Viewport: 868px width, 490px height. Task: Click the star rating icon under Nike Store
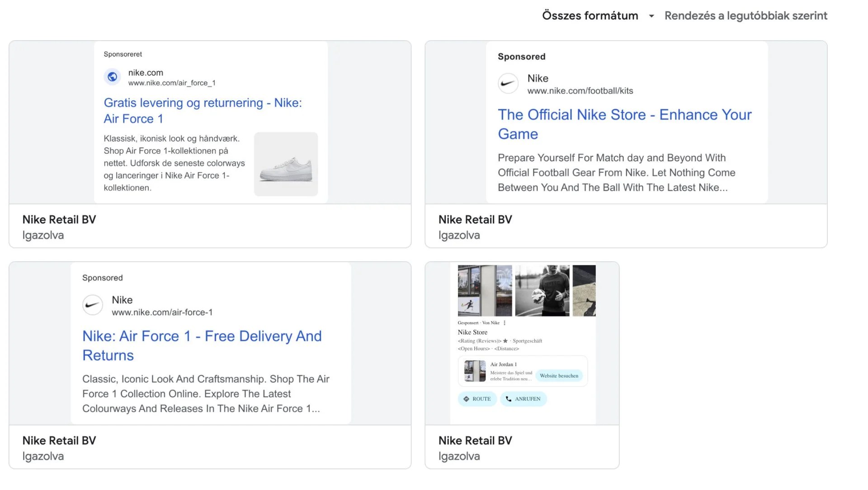point(505,341)
